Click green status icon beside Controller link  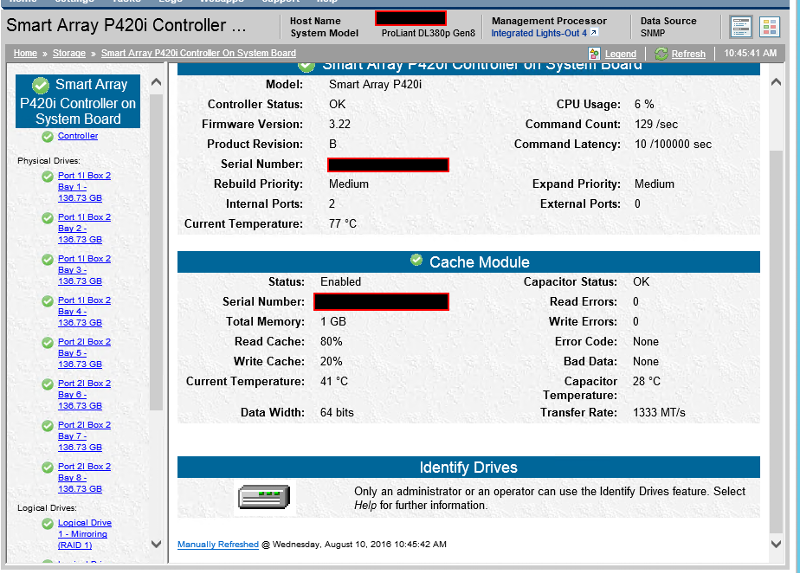click(x=47, y=136)
